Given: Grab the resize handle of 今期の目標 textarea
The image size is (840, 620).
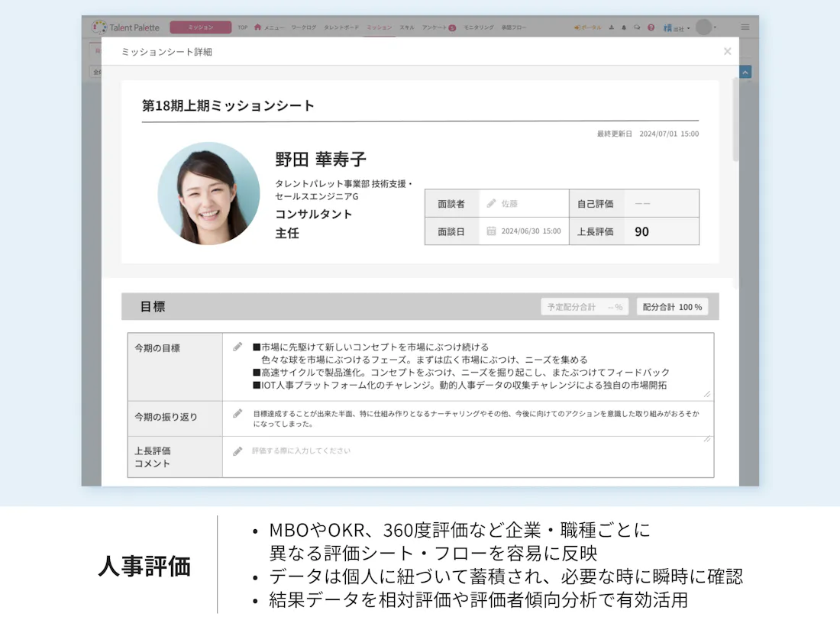Looking at the screenshot, I should tap(707, 395).
